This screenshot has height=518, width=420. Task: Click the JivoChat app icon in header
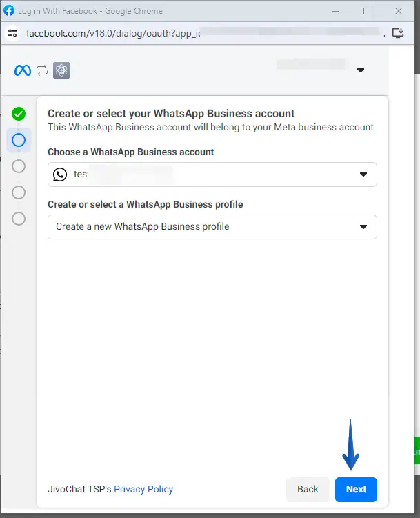click(61, 70)
